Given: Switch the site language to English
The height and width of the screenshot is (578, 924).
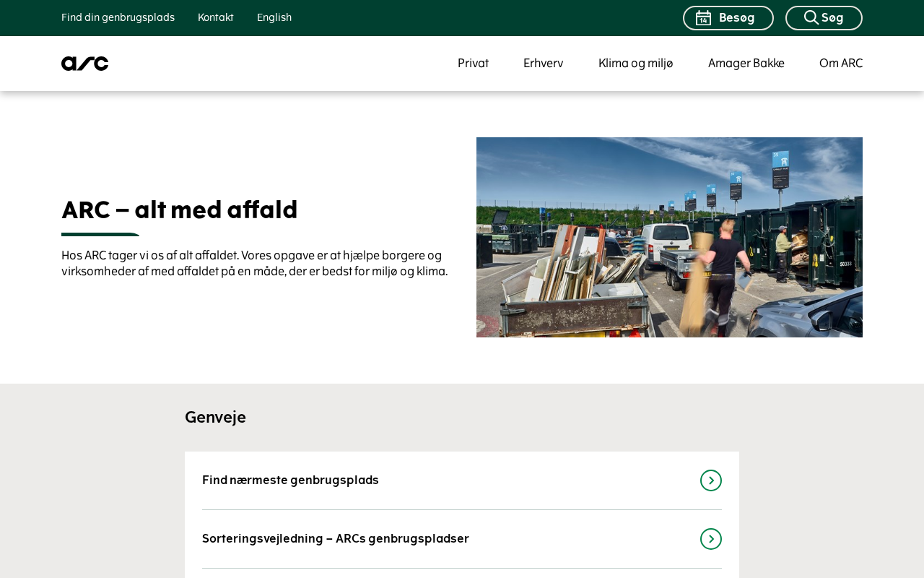Looking at the screenshot, I should point(274,17).
